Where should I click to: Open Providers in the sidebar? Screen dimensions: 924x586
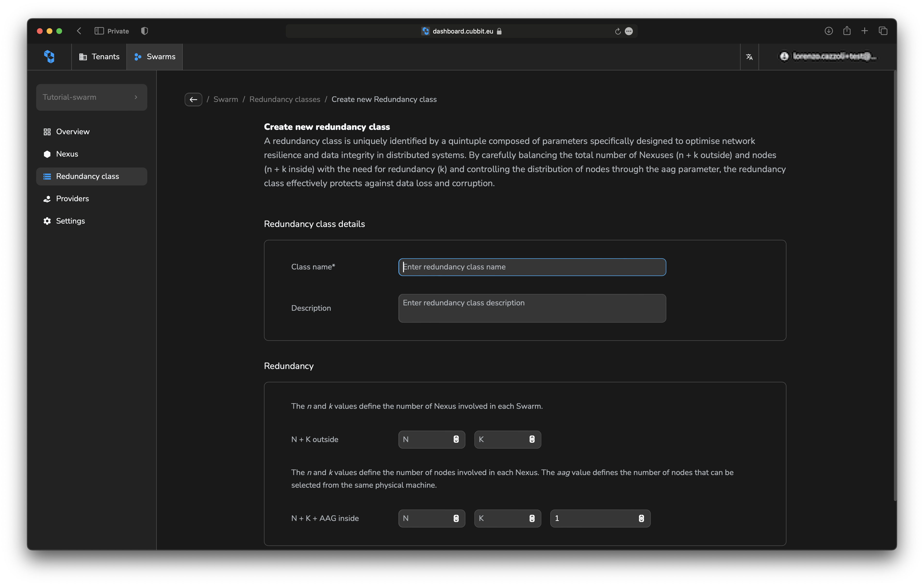pyautogui.click(x=91, y=199)
